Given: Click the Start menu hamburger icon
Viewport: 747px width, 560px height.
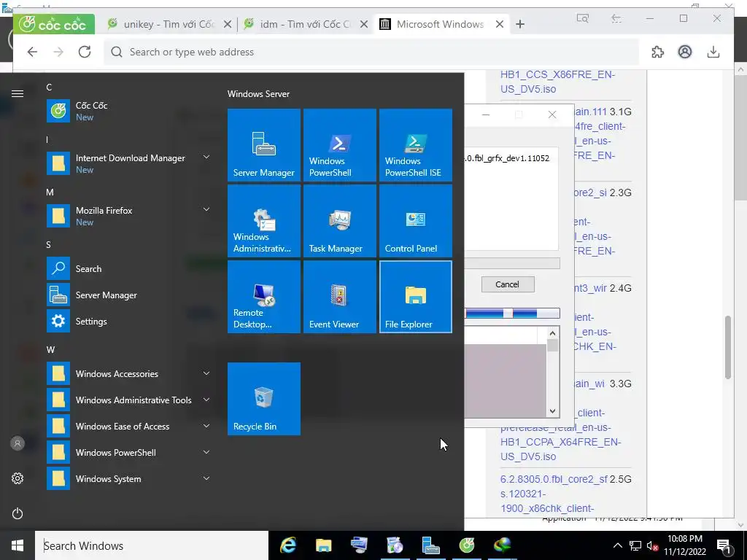Looking at the screenshot, I should tap(18, 93).
